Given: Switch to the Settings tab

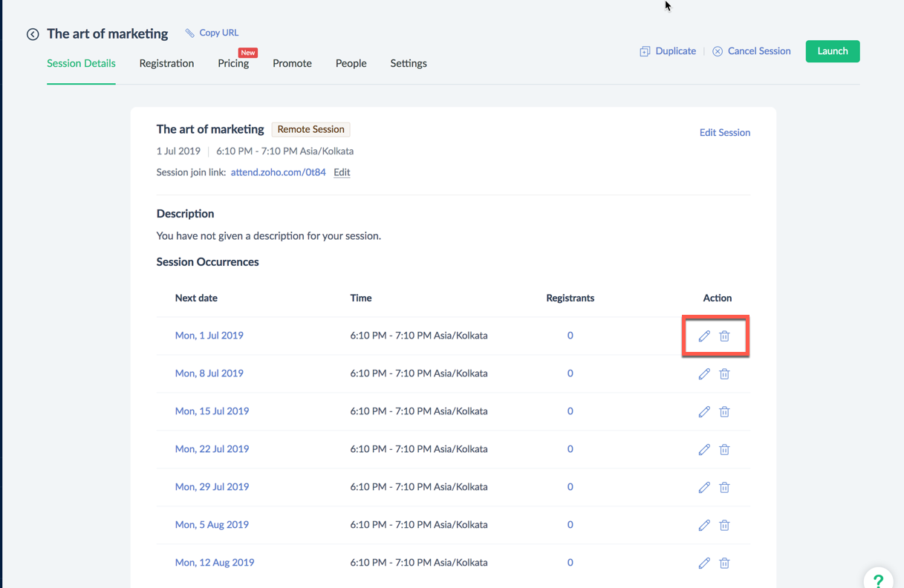Looking at the screenshot, I should [409, 63].
